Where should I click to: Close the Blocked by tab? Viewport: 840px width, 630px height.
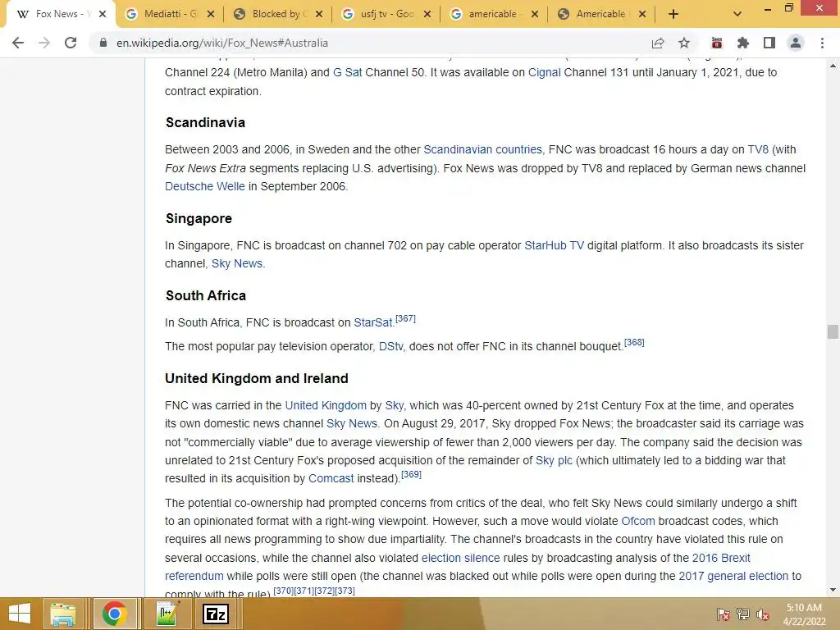pos(319,15)
